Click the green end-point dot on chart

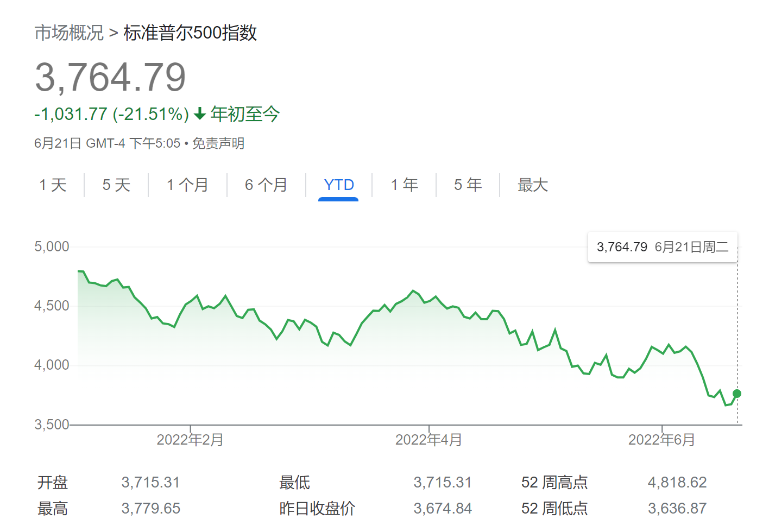[x=737, y=394]
